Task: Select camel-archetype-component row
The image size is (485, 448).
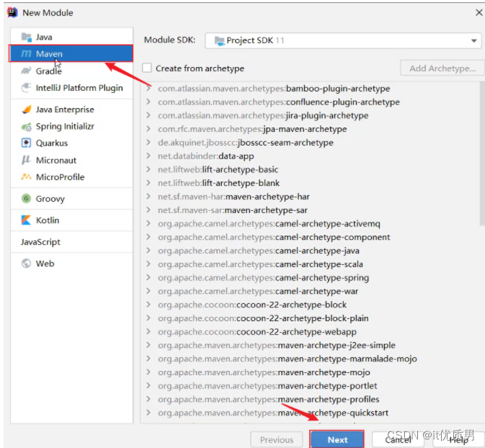Action: (x=311, y=237)
